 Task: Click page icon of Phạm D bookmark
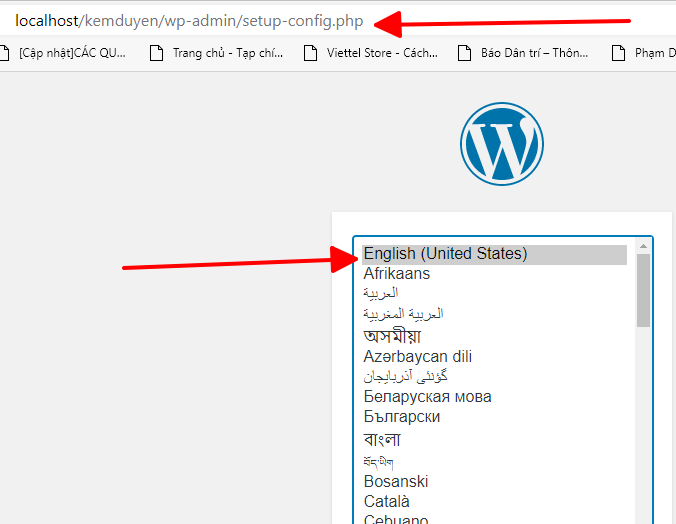619,53
